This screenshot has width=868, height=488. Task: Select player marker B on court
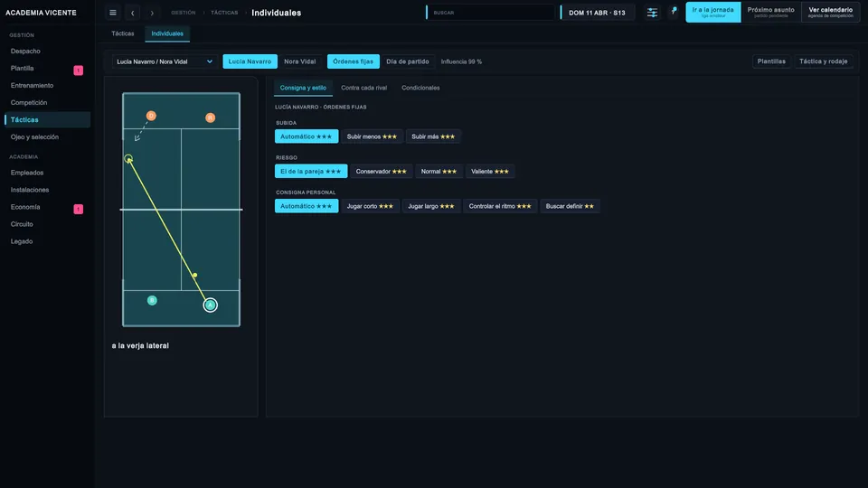pyautogui.click(x=152, y=300)
